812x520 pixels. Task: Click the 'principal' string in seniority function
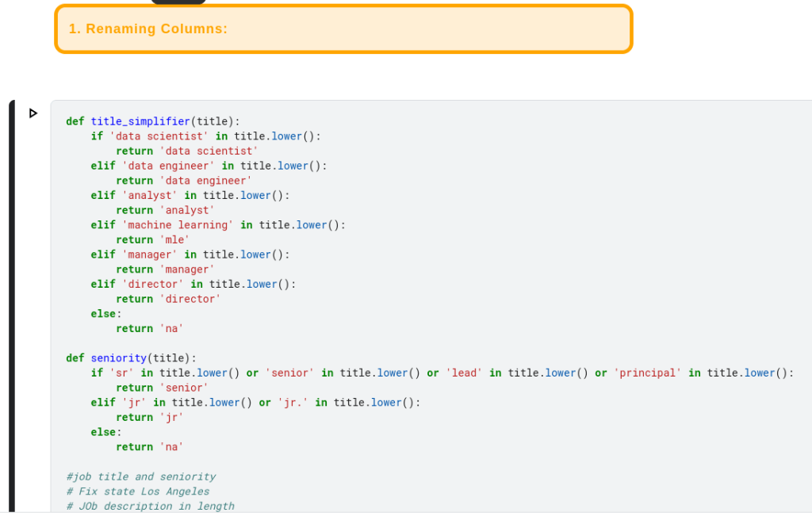(x=647, y=373)
